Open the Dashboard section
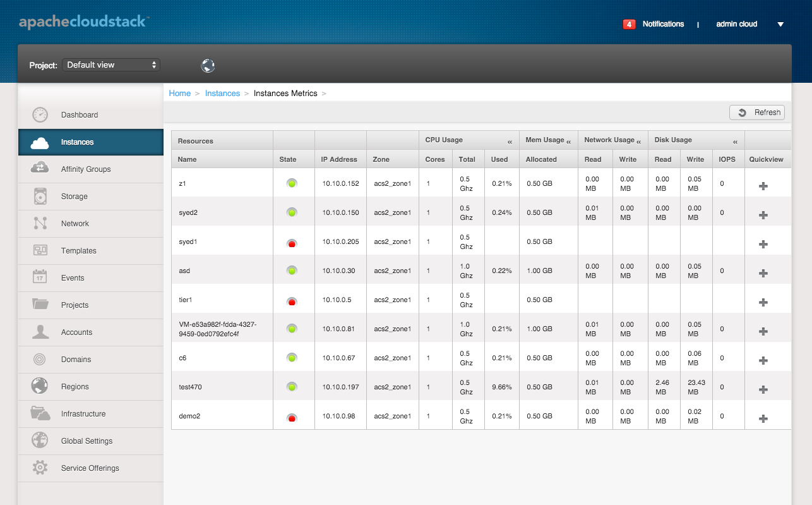Viewport: 812px width, 505px height. pyautogui.click(x=79, y=114)
